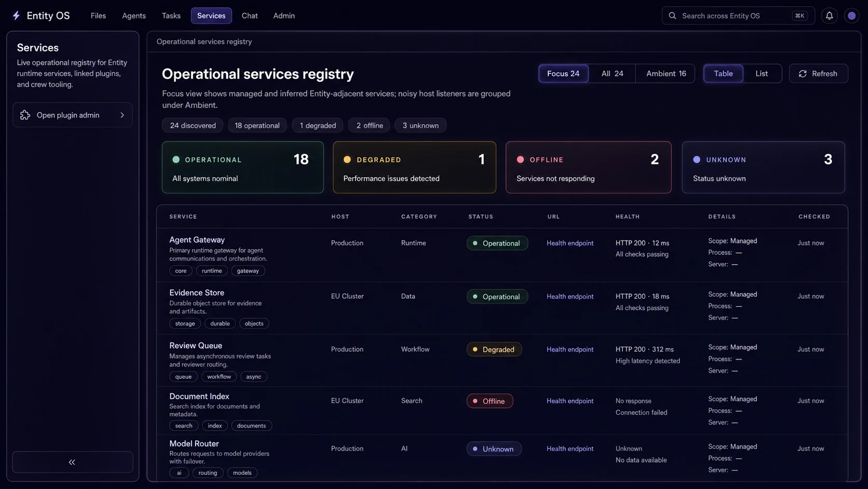
Task: Click the storage tag
Action: click(185, 323)
